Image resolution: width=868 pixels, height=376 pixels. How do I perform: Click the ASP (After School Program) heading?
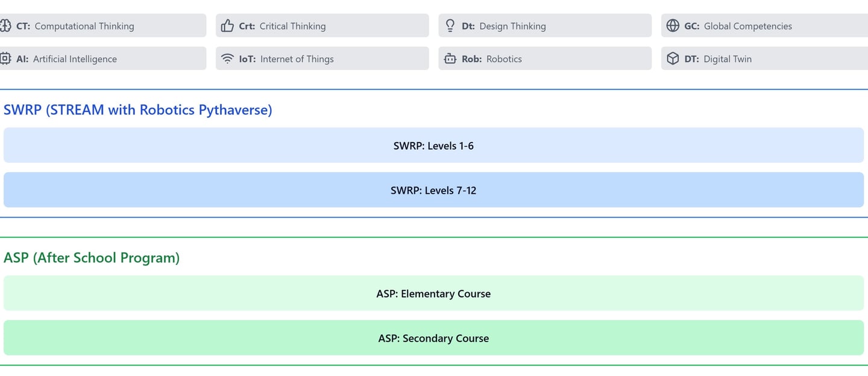(x=92, y=258)
